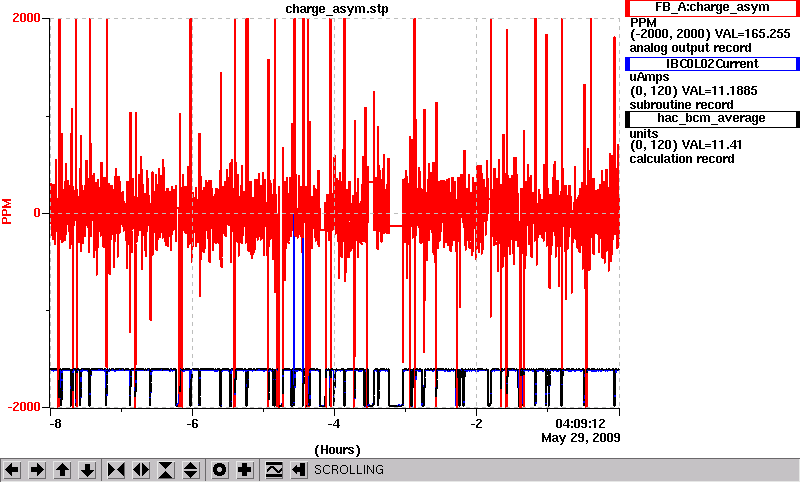Viewport: 800px width, 482px height.
Task: Click the plus crosshair button
Action: (245, 470)
